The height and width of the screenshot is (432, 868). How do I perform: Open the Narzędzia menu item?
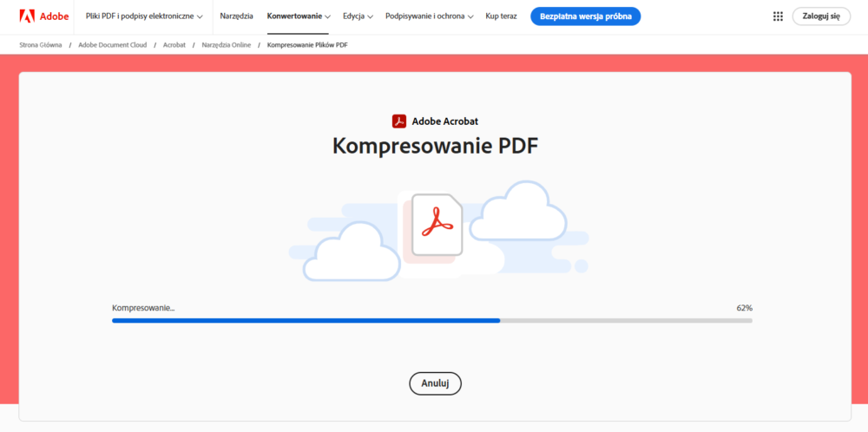pyautogui.click(x=236, y=16)
